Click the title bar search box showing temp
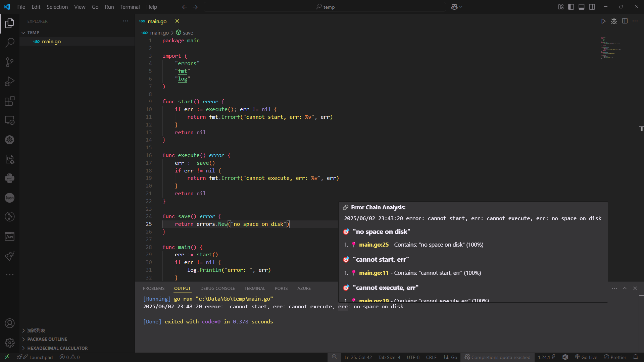Screen dimensions: 644x362 (325, 7)
